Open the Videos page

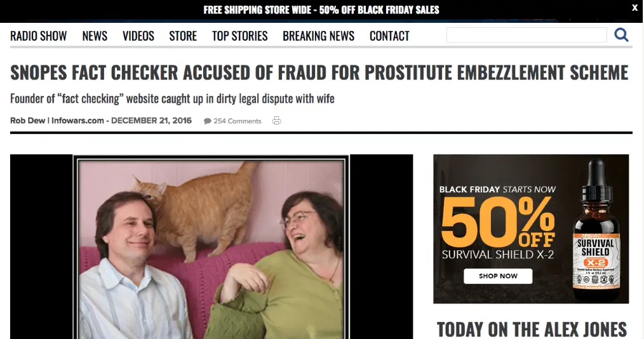pyautogui.click(x=138, y=36)
